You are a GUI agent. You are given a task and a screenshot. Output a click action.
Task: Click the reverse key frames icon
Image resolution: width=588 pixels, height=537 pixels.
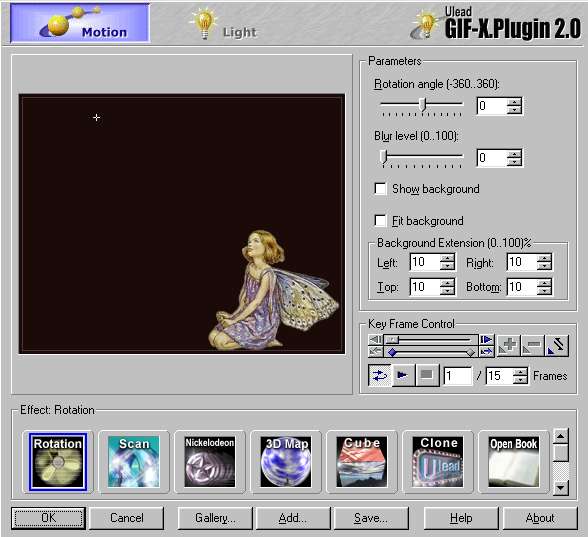(x=557, y=345)
